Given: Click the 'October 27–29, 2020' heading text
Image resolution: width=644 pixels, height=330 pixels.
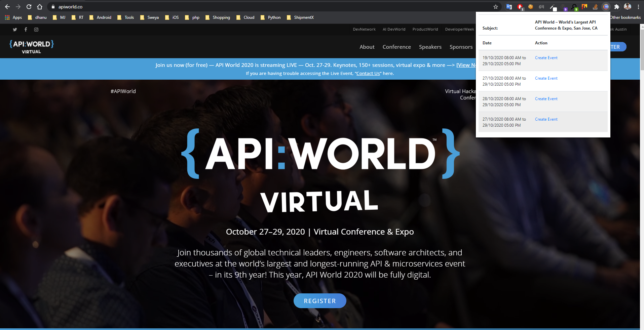Looking at the screenshot, I should 265,232.
